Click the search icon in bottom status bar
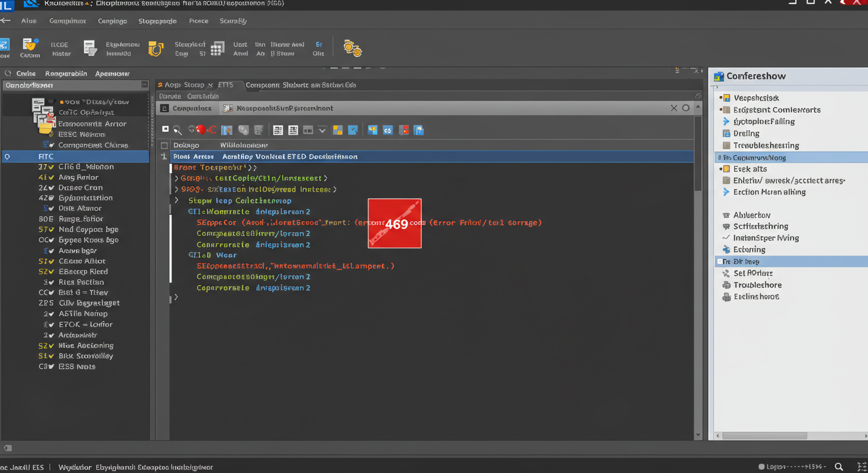 point(839,467)
